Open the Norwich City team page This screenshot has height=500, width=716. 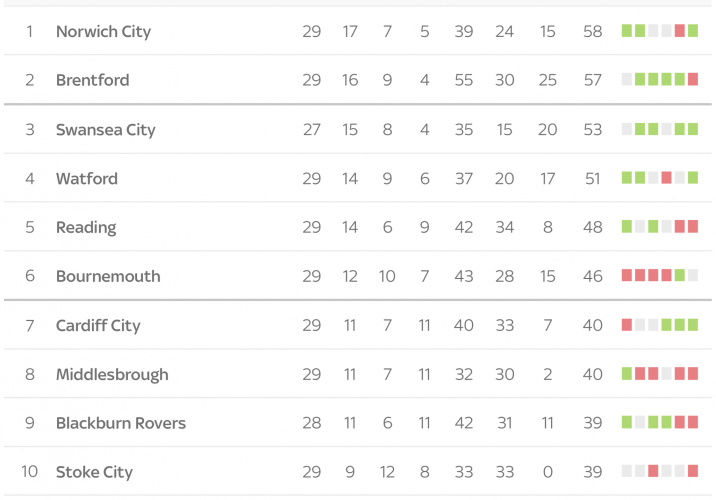[103, 32]
